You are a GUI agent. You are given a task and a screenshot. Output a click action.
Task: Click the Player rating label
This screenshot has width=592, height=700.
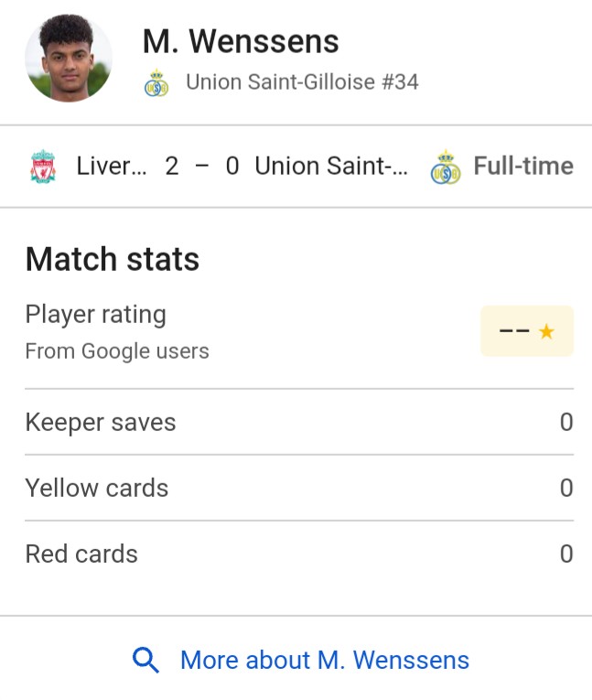95,315
